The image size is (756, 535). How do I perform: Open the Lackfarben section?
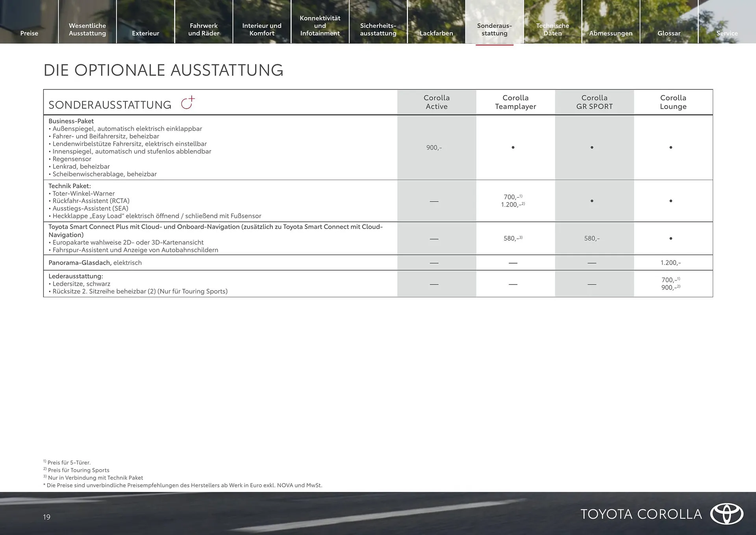(x=436, y=33)
